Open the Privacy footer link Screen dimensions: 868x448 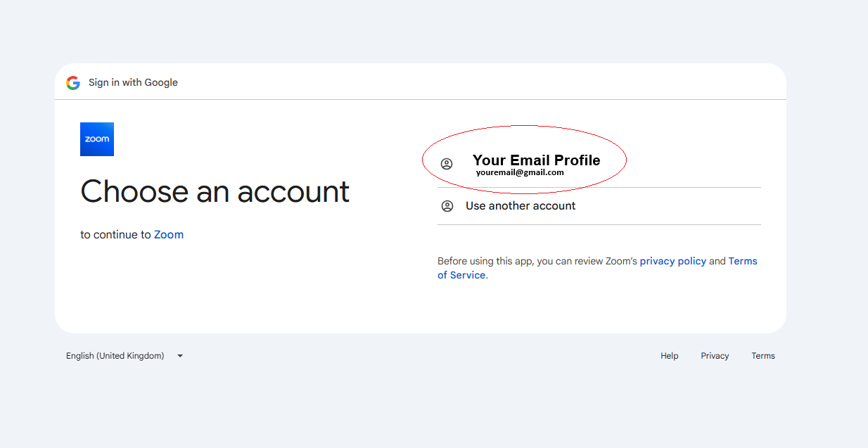(x=715, y=356)
